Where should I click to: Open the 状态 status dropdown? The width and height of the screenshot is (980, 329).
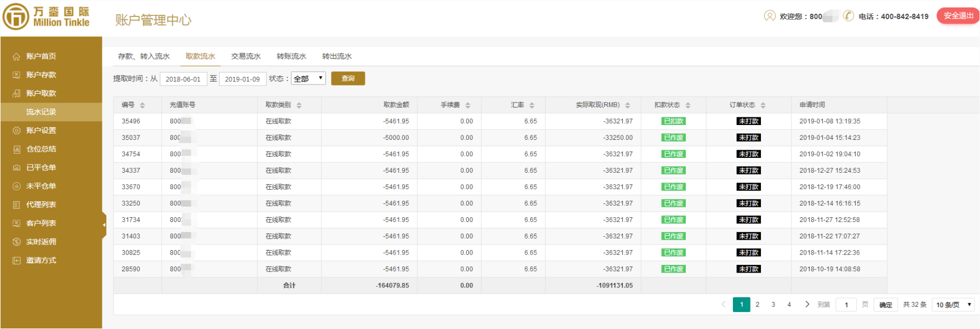[x=308, y=78]
